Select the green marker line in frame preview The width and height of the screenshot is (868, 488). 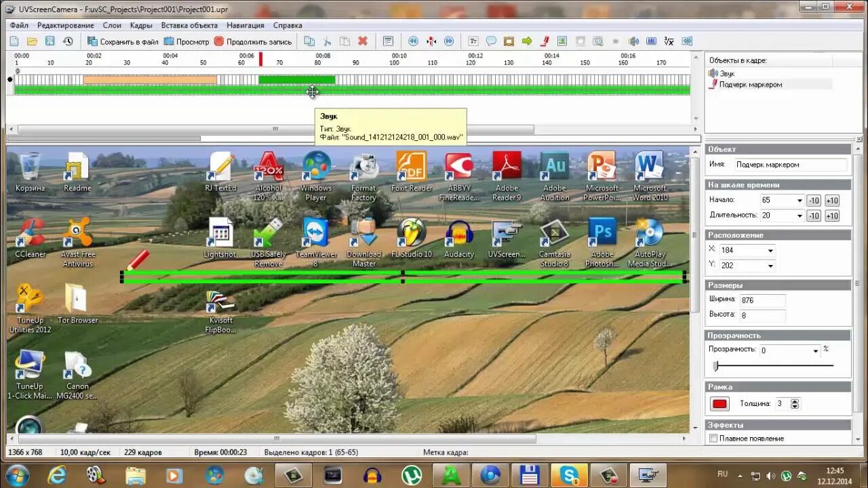[403, 277]
